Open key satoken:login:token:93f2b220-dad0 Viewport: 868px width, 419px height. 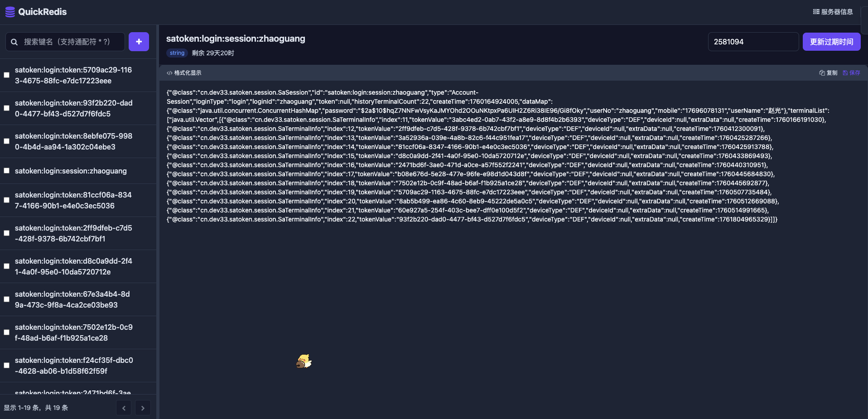pos(74,108)
